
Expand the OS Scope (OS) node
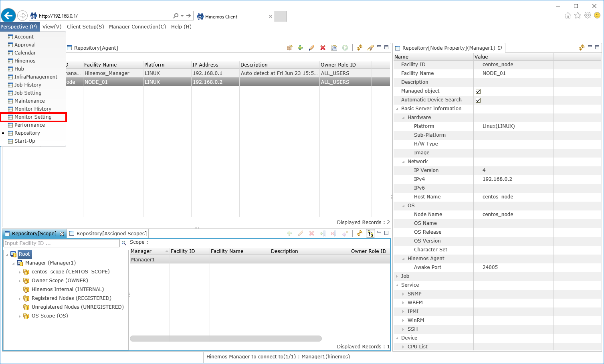20,316
